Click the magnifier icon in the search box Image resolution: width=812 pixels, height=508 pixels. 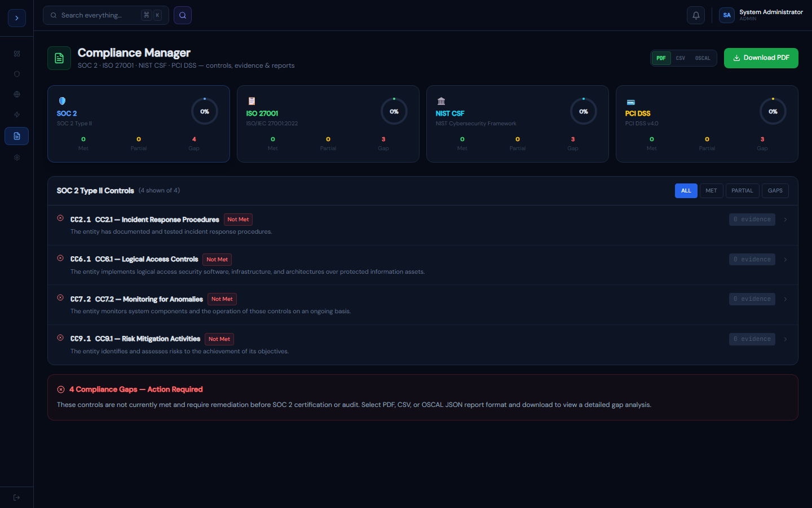[54, 15]
